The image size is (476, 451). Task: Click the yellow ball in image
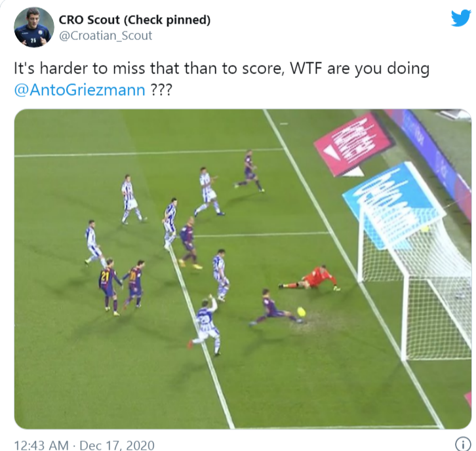(301, 311)
